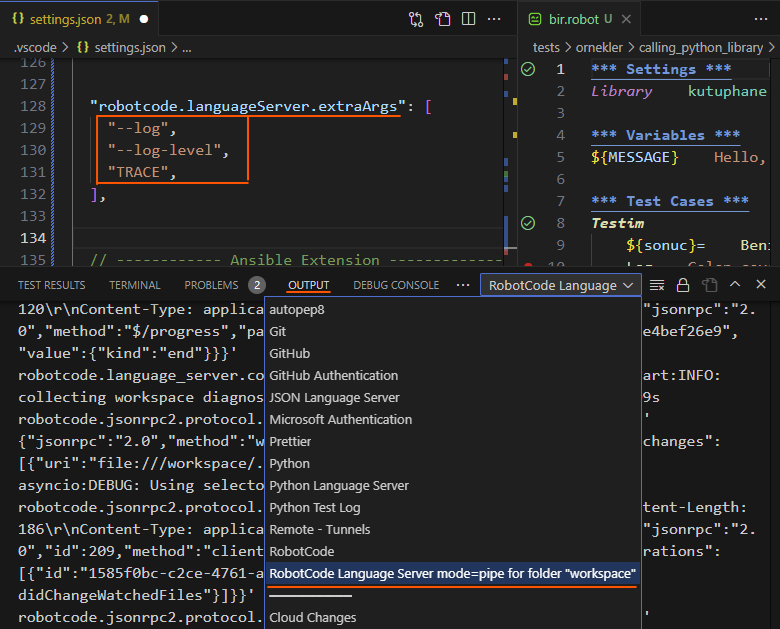The height and width of the screenshot is (629, 780).
Task: Choose Prettier output channel
Action: [453, 441]
